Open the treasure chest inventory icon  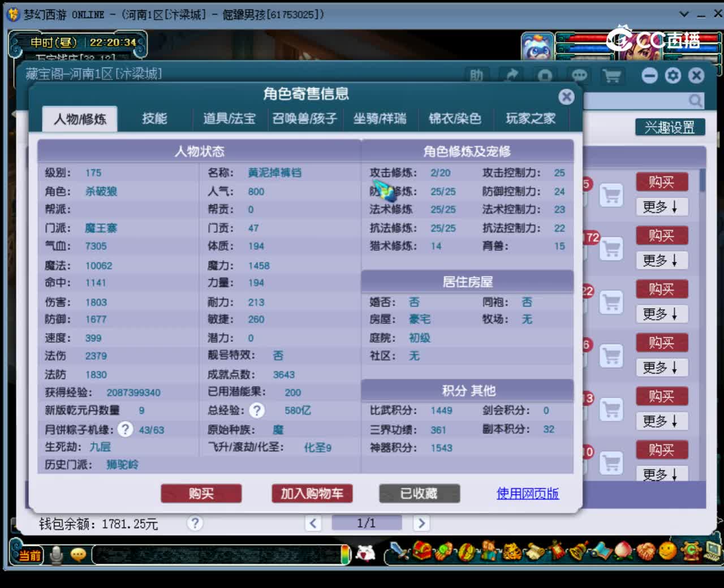pos(422,551)
